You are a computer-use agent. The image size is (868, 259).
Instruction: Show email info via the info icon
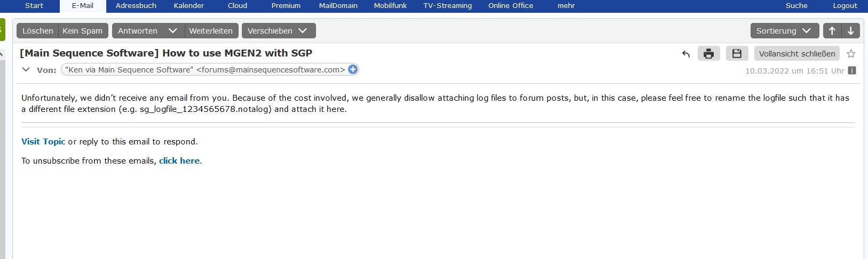pyautogui.click(x=852, y=70)
